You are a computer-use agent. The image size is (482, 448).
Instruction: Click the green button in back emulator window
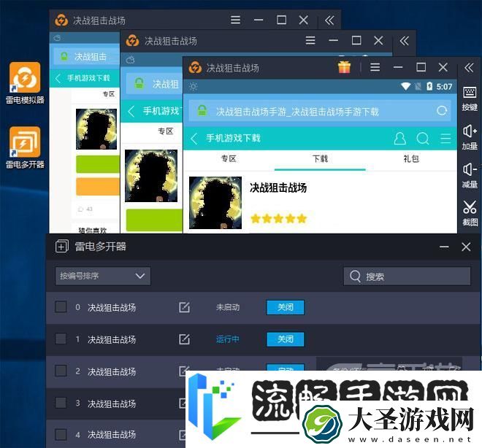pyautogui.click(x=98, y=164)
